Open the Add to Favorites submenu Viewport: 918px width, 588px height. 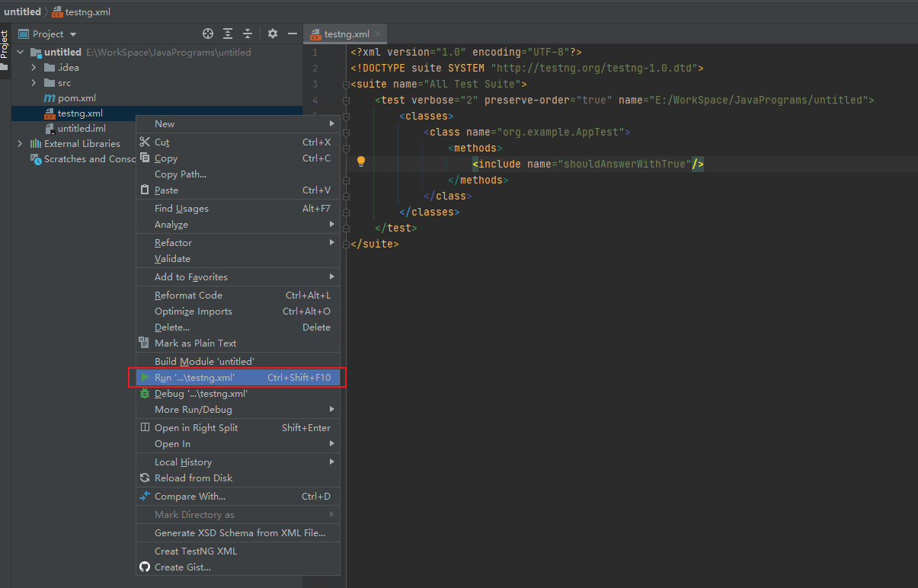click(238, 277)
